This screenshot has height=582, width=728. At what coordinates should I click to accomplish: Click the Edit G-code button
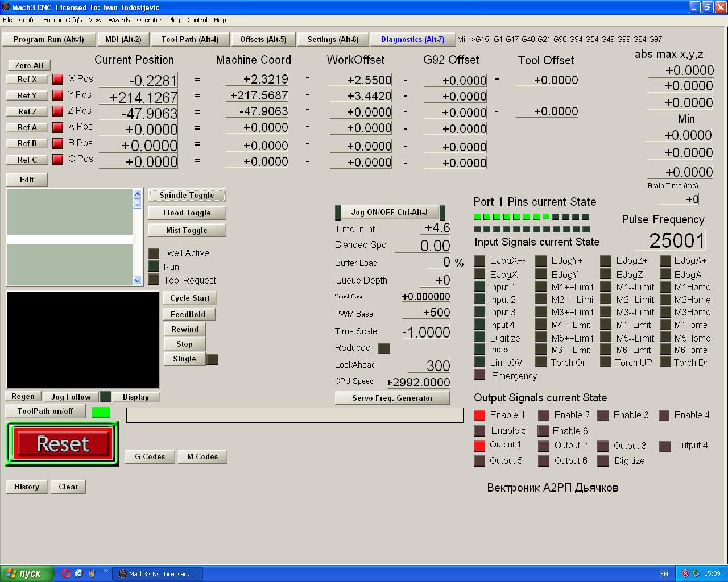(27, 180)
